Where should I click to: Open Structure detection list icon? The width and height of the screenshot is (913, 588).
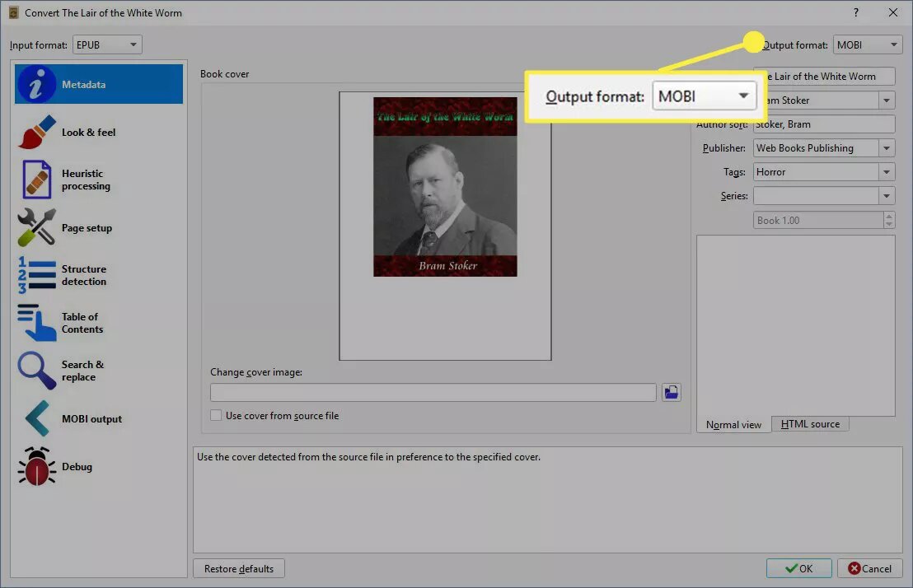pos(36,275)
